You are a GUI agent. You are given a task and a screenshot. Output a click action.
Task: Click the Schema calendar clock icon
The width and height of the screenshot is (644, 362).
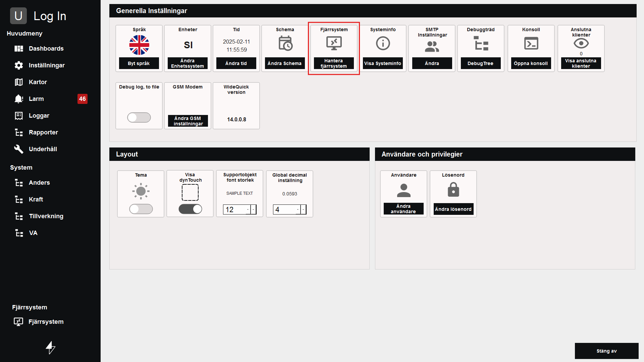pos(285,44)
